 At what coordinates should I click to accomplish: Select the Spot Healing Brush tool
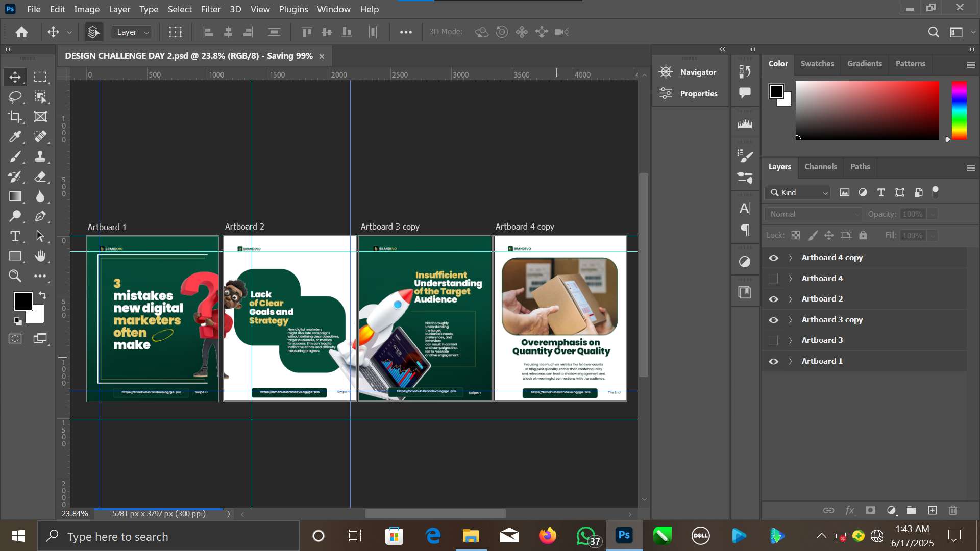(x=40, y=137)
